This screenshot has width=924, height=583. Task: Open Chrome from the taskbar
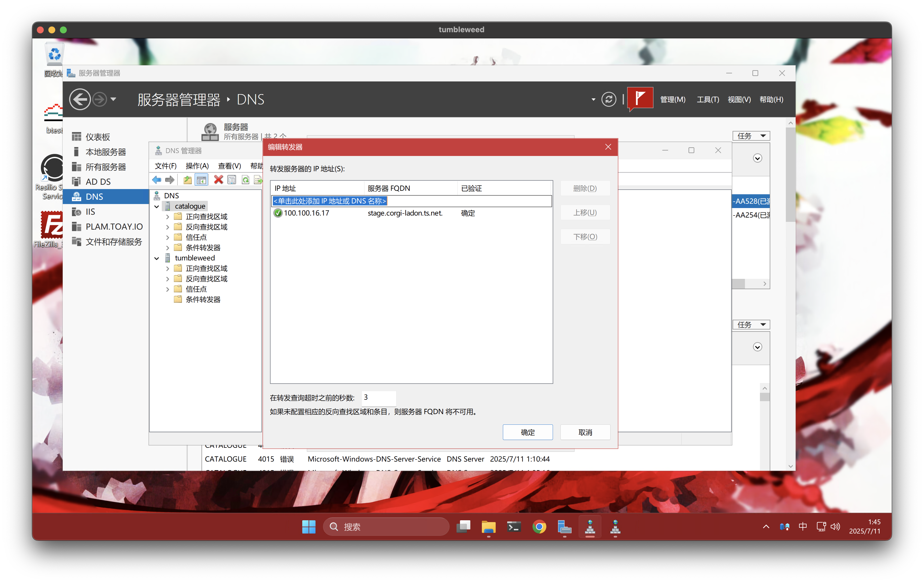(x=539, y=527)
